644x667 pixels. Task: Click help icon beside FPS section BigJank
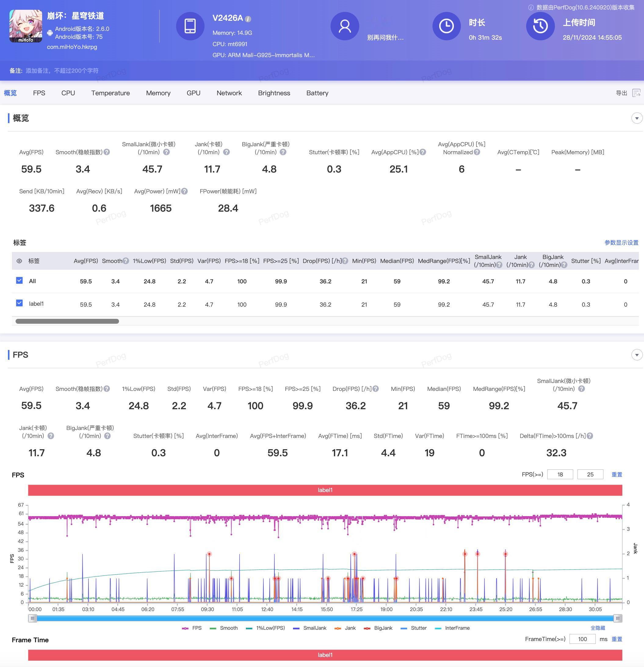click(107, 436)
